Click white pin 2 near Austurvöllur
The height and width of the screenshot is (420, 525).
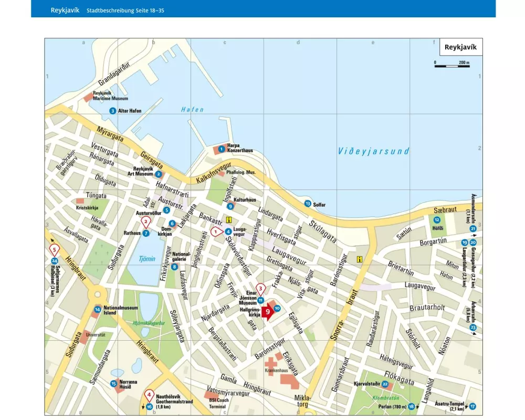(x=146, y=223)
